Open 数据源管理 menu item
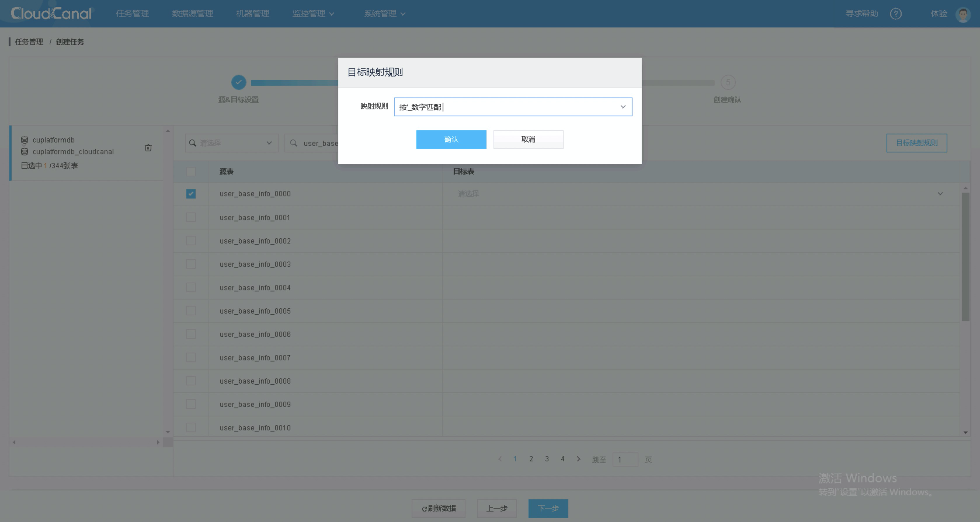This screenshot has width=980, height=522. pyautogui.click(x=192, y=14)
